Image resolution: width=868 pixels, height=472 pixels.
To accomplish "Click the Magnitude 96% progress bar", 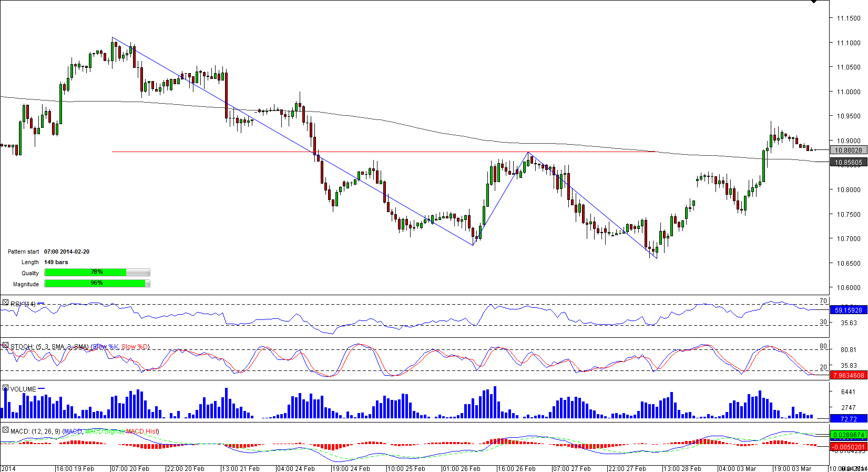I will click(x=97, y=284).
